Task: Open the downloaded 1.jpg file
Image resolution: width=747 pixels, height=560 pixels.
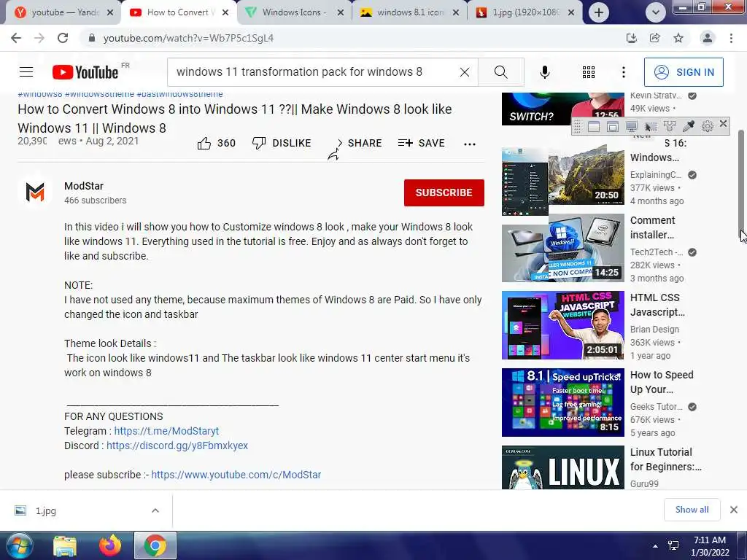Action: click(45, 510)
